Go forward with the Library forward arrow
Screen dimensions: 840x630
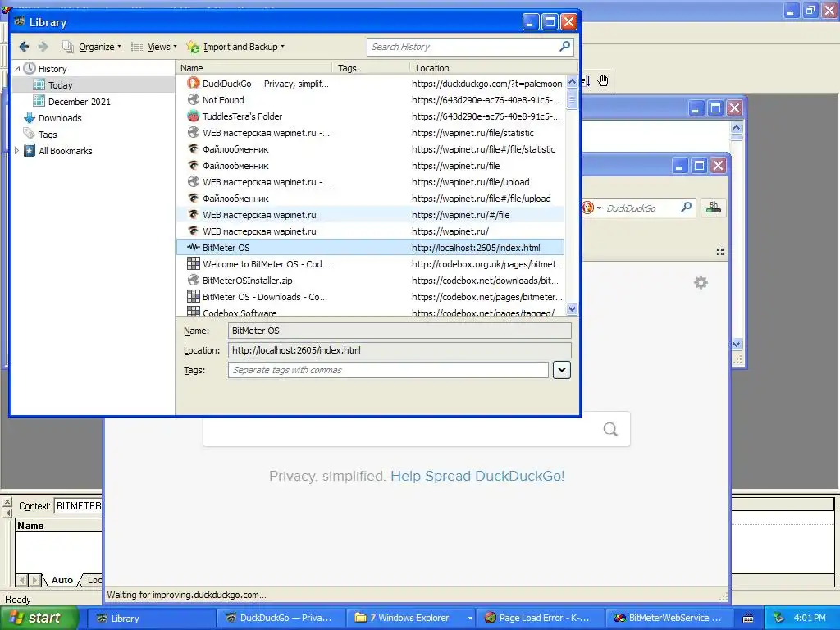click(43, 47)
